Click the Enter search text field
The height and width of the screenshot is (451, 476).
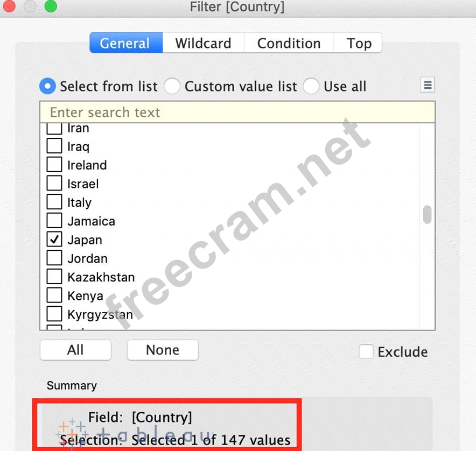(237, 112)
